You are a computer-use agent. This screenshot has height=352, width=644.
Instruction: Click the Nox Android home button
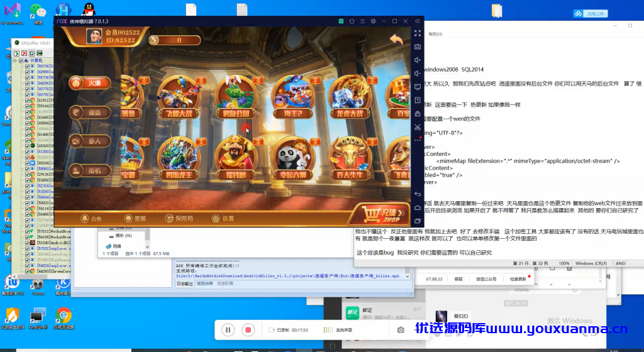click(418, 207)
